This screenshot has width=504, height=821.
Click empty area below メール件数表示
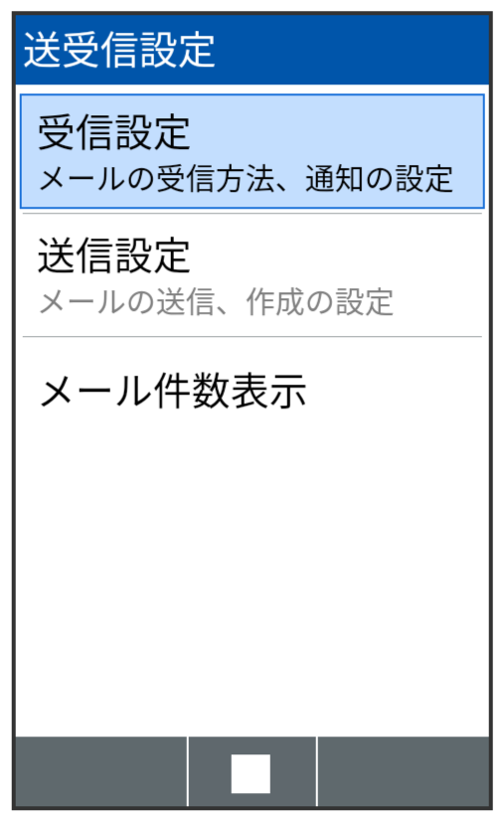click(252, 586)
